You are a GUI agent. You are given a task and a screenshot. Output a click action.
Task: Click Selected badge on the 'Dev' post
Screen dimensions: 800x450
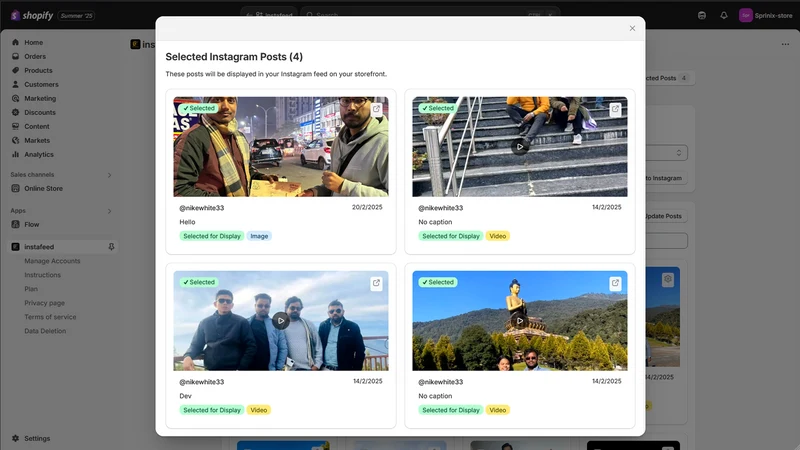[198, 282]
